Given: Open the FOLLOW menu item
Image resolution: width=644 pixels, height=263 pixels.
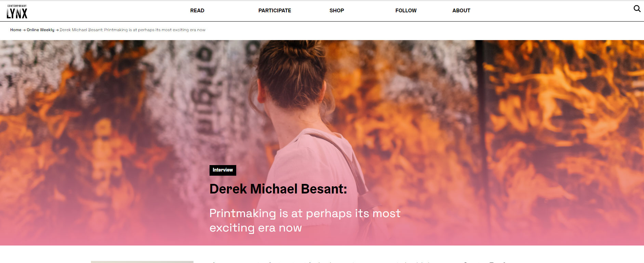Looking at the screenshot, I should [x=406, y=11].
